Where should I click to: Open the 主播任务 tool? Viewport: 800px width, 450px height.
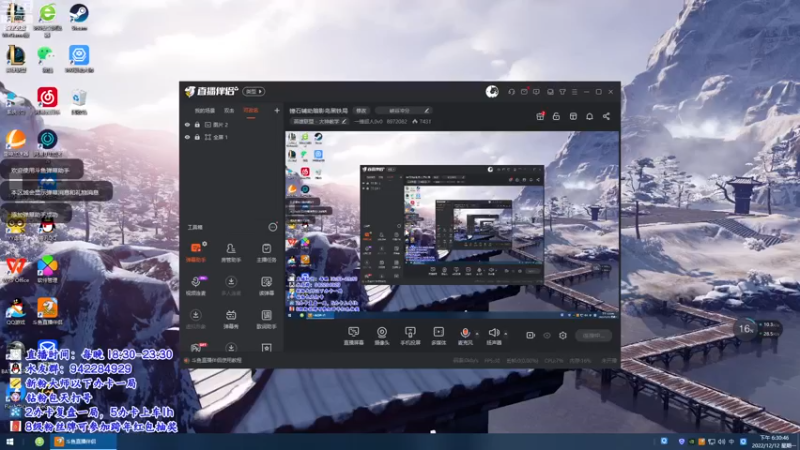(x=266, y=253)
